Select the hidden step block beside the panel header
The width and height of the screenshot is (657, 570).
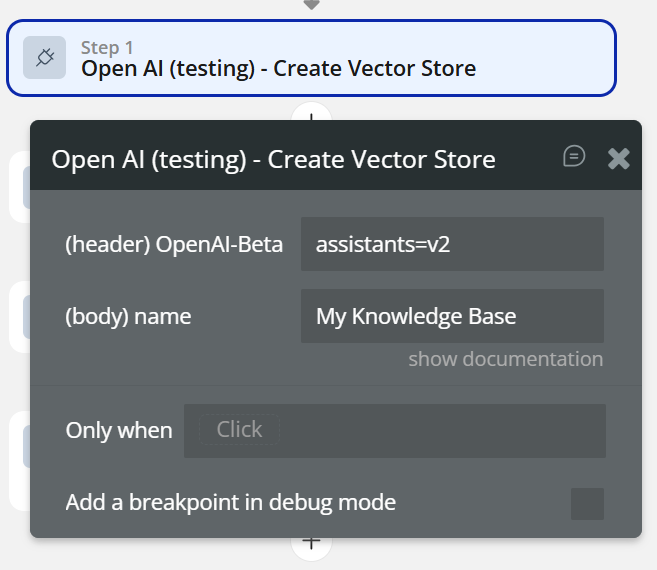pos(18,186)
